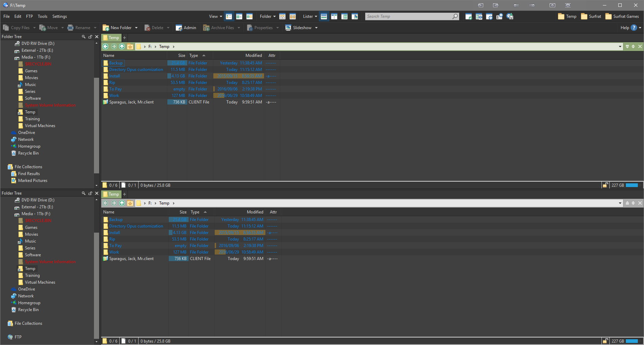Open the New Folder dropdown arrow
Image resolution: width=644 pixels, height=345 pixels.
(136, 28)
